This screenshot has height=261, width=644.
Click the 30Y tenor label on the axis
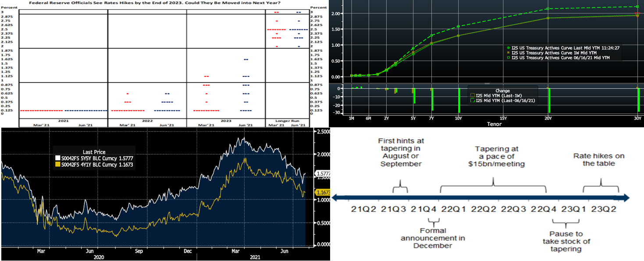(637, 118)
